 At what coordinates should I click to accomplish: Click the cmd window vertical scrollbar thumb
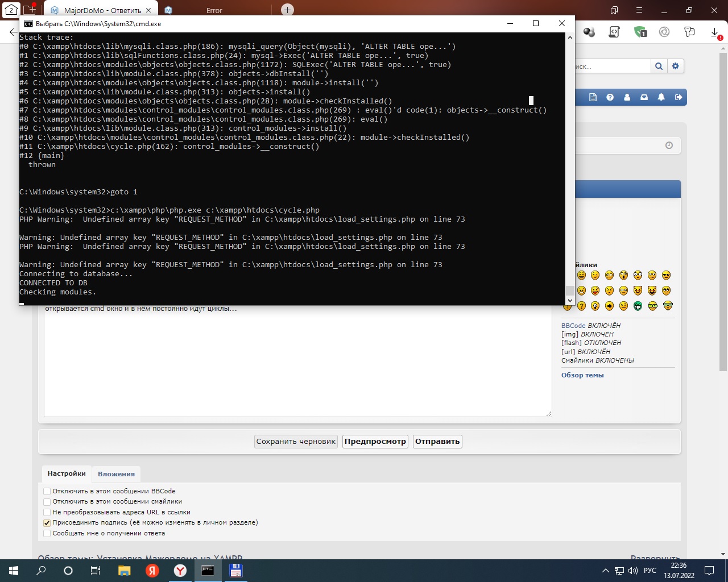570,290
